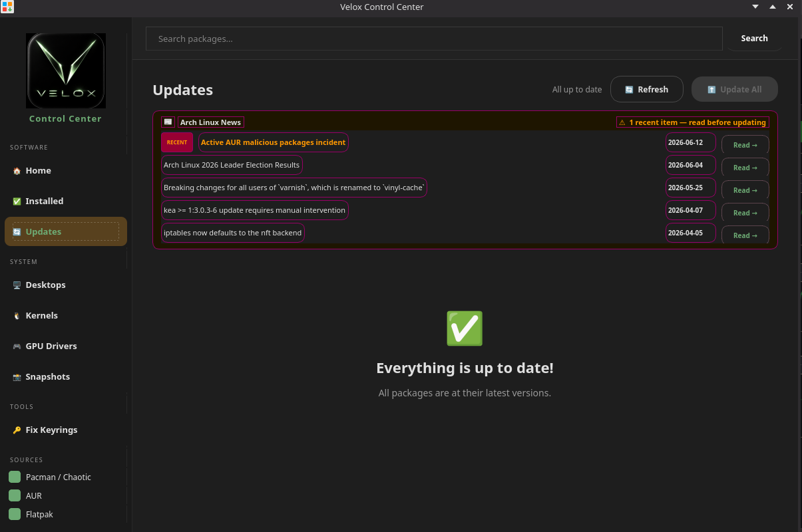The image size is (802, 532).
Task: Open the Fix Keyrings tool
Action: (x=65, y=430)
